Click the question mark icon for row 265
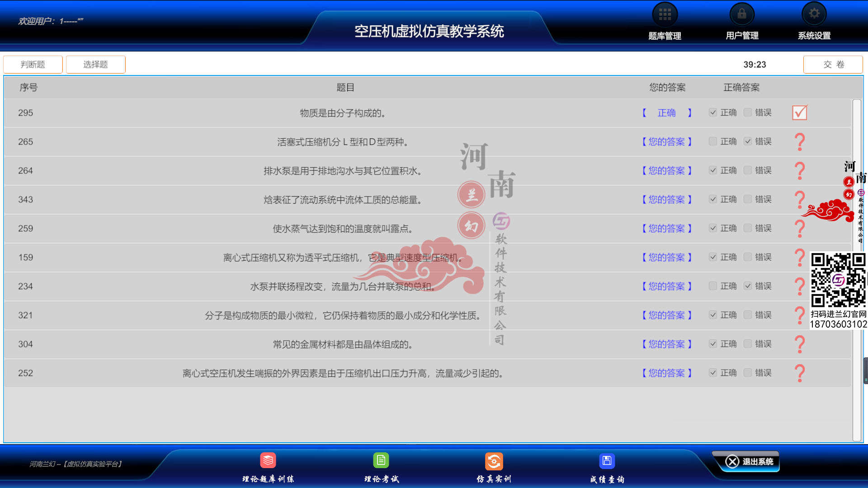Image resolution: width=868 pixels, height=488 pixels. pyautogui.click(x=799, y=142)
